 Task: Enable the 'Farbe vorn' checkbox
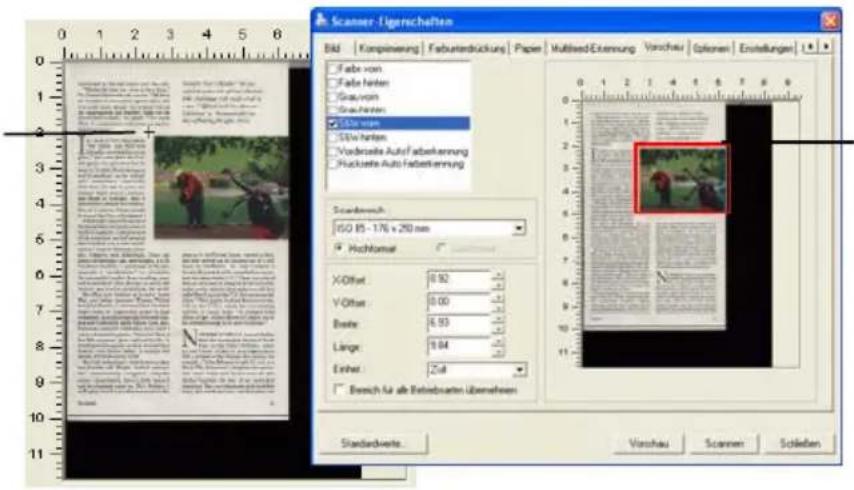332,69
